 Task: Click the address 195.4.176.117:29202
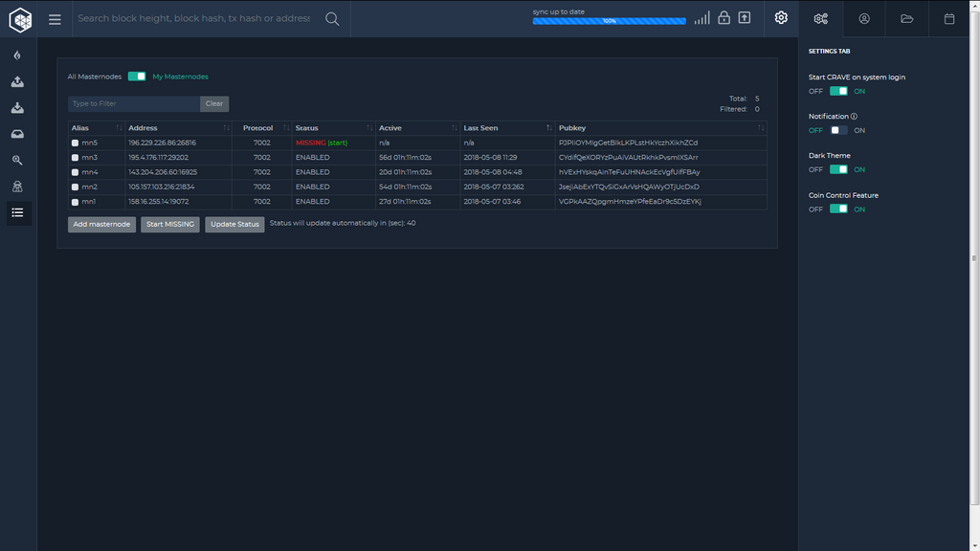pos(158,158)
